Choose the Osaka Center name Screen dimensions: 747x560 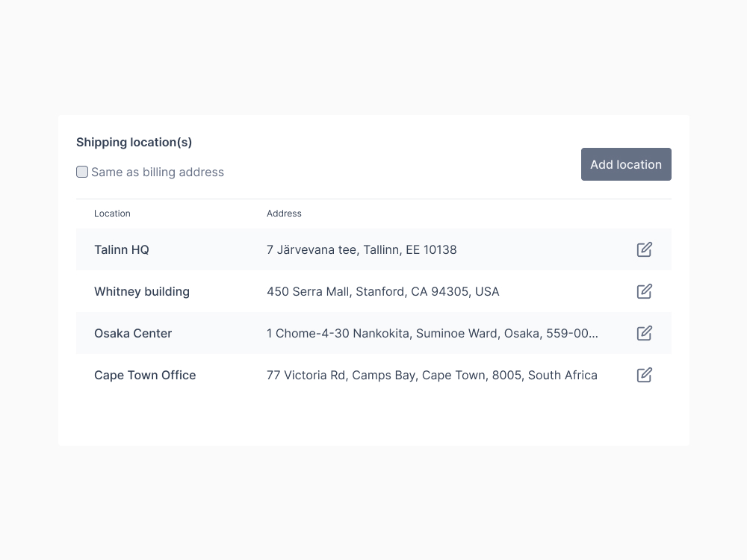133,334
